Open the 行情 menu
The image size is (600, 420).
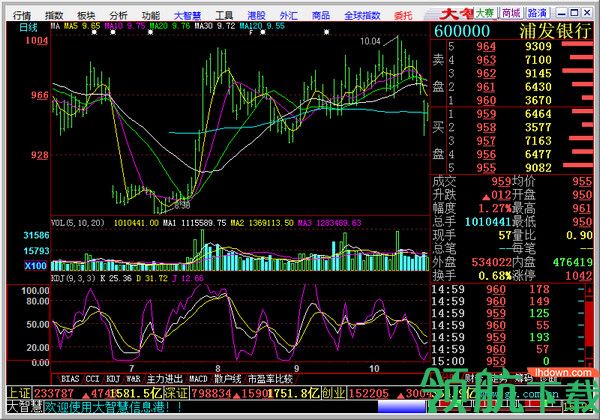point(21,15)
